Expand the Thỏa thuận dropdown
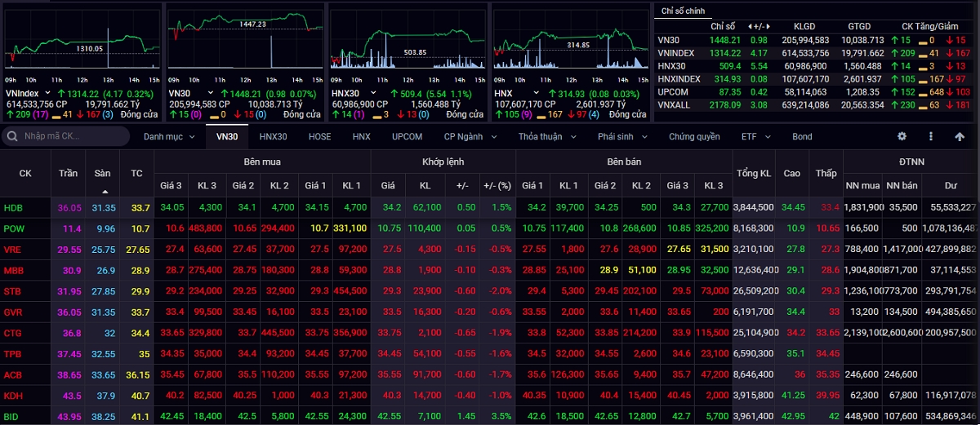 pos(546,136)
